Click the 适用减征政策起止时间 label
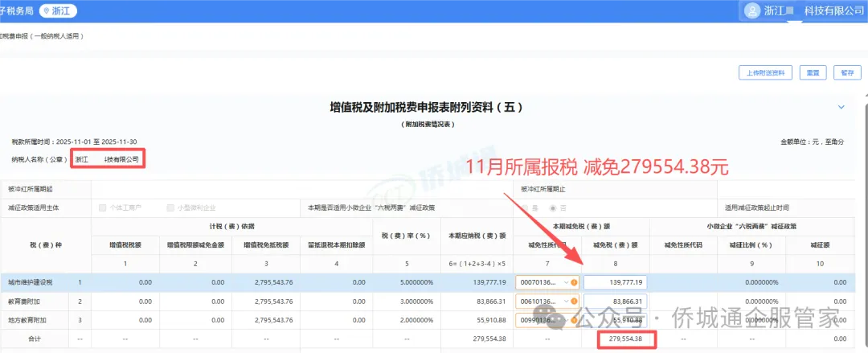 point(757,207)
